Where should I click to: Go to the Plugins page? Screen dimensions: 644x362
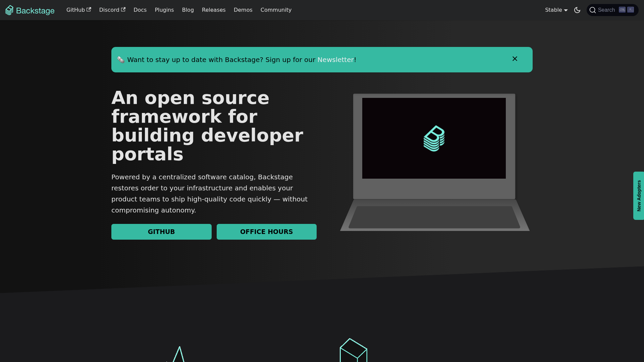pos(164,10)
